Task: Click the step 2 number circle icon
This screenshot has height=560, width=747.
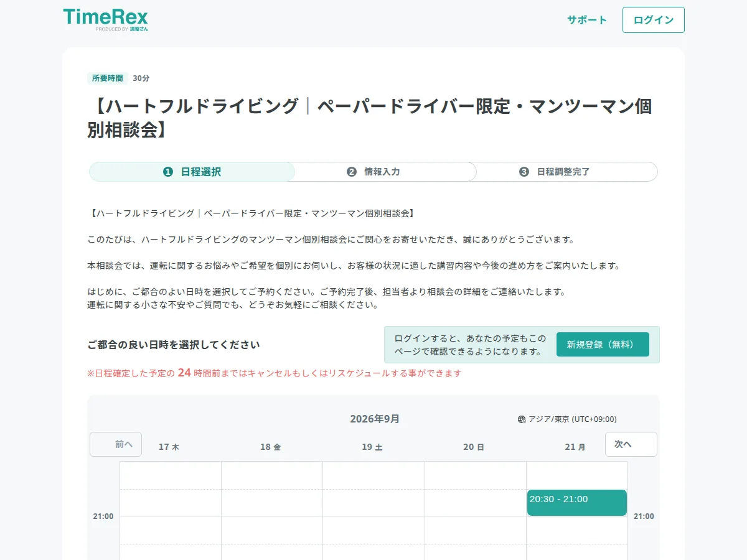Action: (x=352, y=172)
